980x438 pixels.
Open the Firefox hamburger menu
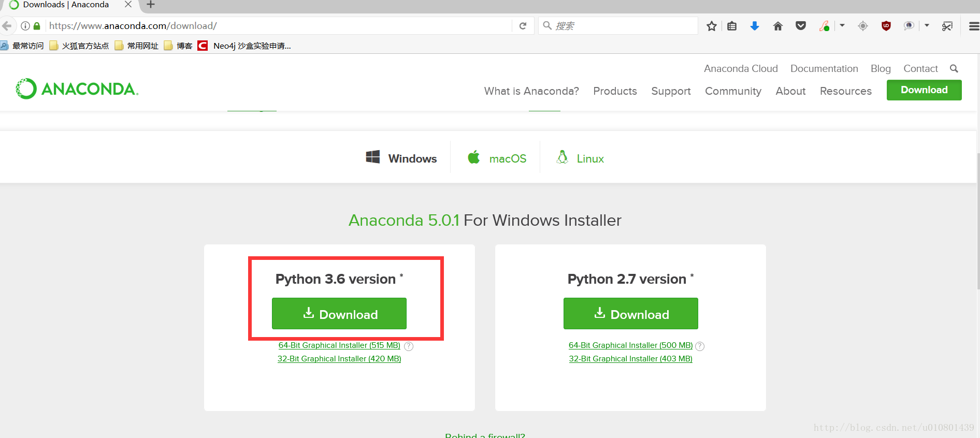tap(974, 26)
